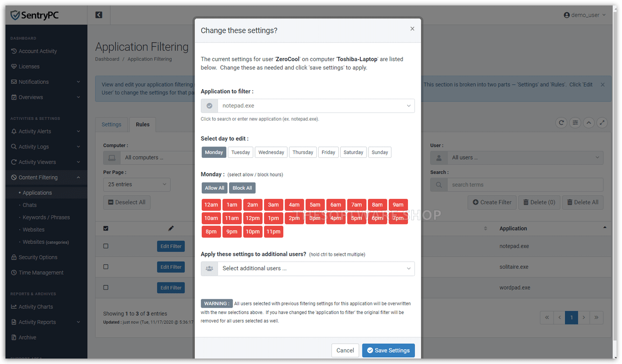Open the demo_user account menu
The image size is (622, 364).
coord(585,15)
